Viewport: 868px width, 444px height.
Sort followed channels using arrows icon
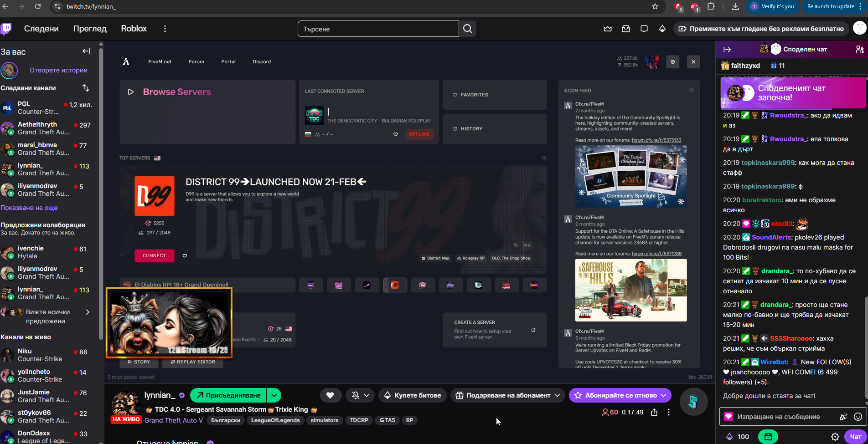tap(86, 88)
